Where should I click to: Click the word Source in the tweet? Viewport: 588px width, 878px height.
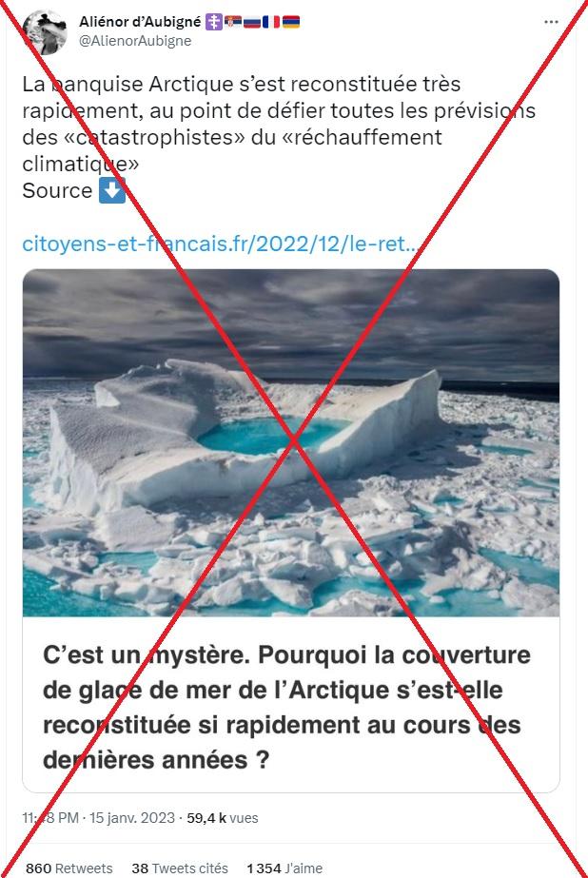click(x=57, y=191)
